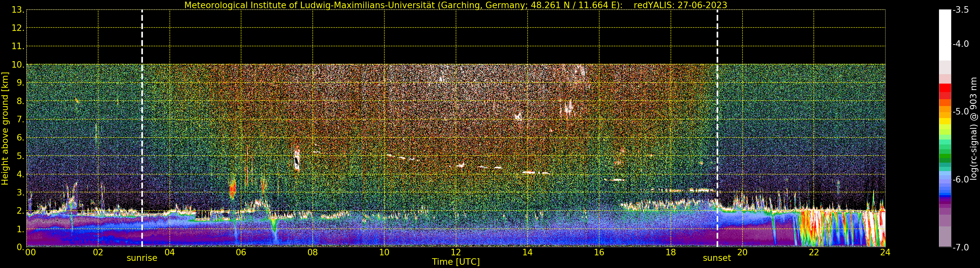This screenshot has width=980, height=268.
Task: Click the height axis tick '8.'
Action: coord(21,101)
